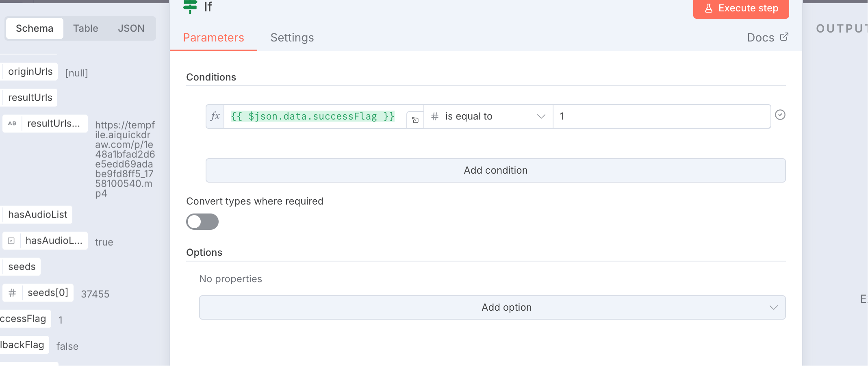Click the OUTPUT panel heading
The image size is (868, 366).
841,28
